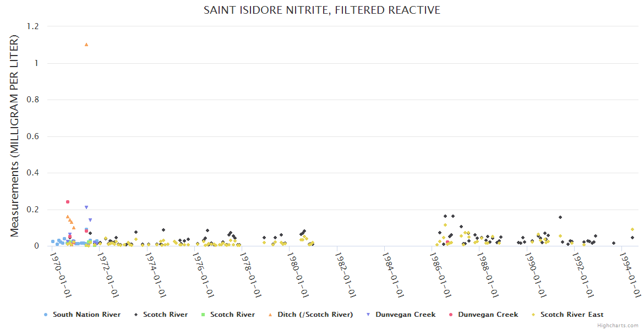The width and height of the screenshot is (644, 330).
Task: Click the purple triangle Dunvegan Creek legend marker
Action: (x=368, y=315)
